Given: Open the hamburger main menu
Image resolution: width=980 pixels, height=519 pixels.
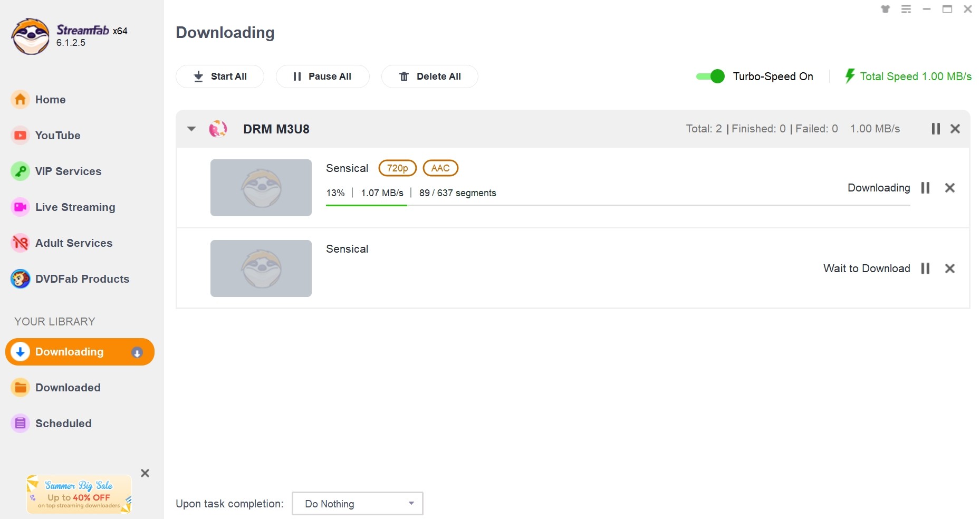Looking at the screenshot, I should [x=906, y=9].
